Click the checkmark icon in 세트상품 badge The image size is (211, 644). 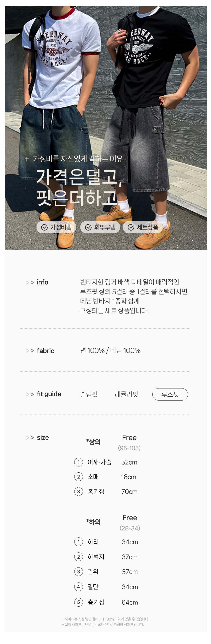(131, 227)
